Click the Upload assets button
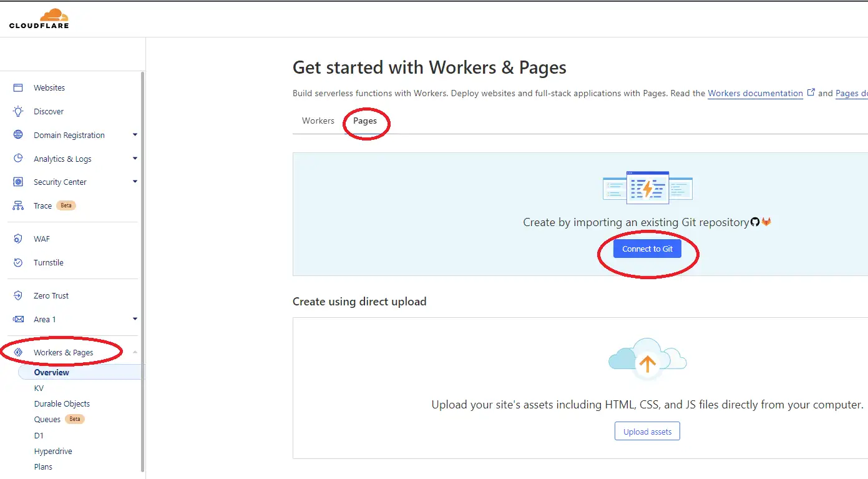868x479 pixels. click(647, 432)
